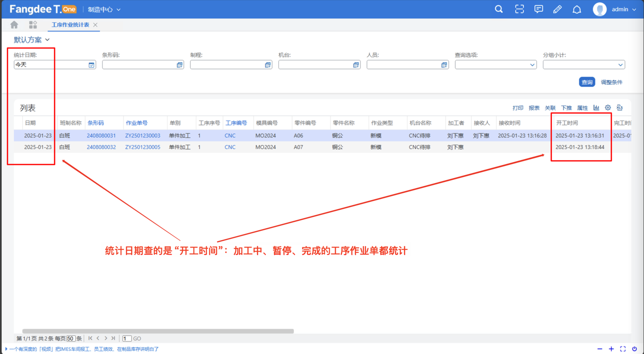Sort by 条形码 column header
This screenshot has width=644, height=354.
pos(96,123)
